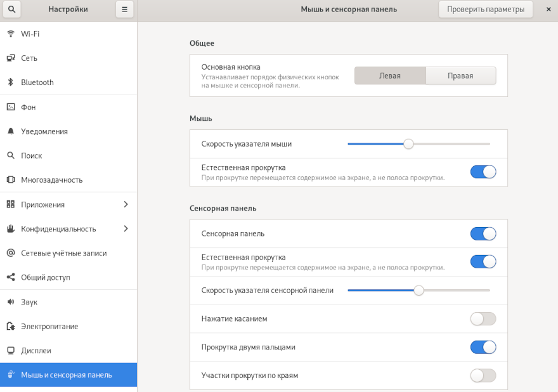Screen dimensions: 558x392
Task: Turn on Участки прокрутки по краям
Action: pos(483,376)
